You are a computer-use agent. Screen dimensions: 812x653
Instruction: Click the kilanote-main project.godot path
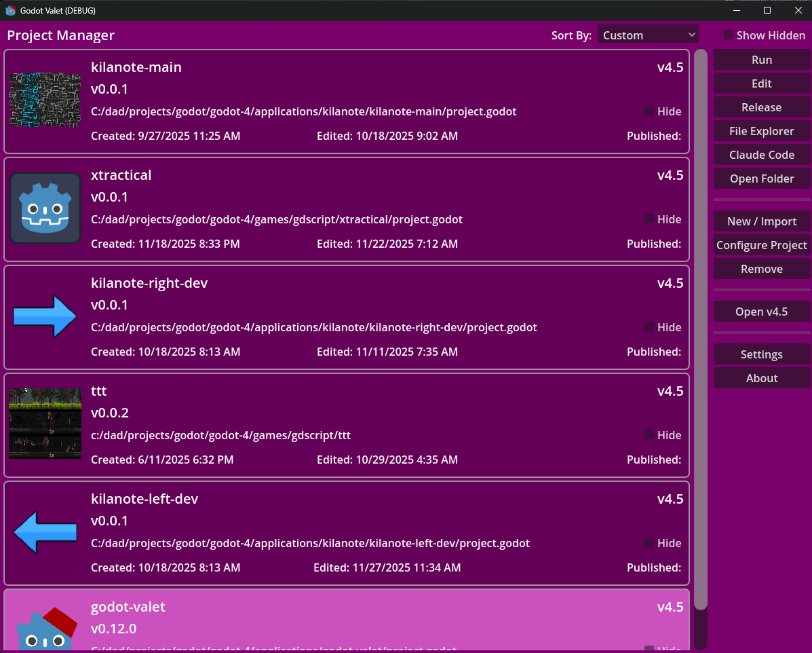[x=303, y=111]
